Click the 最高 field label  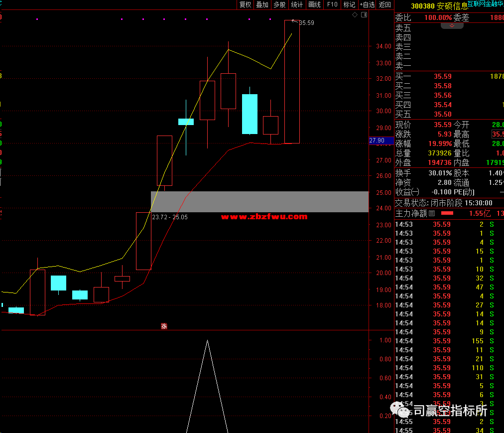click(x=461, y=134)
